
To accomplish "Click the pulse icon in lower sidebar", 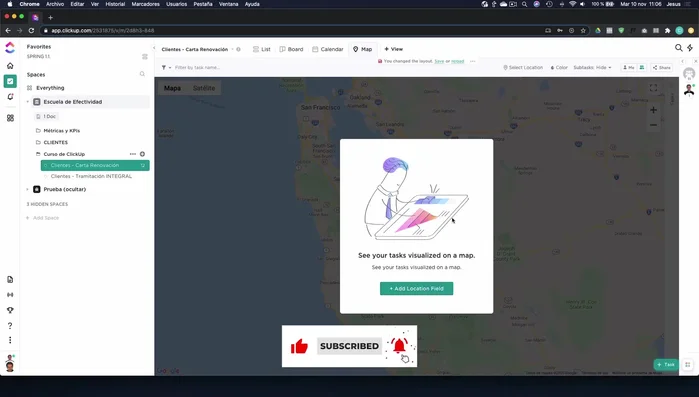I will click(x=10, y=295).
